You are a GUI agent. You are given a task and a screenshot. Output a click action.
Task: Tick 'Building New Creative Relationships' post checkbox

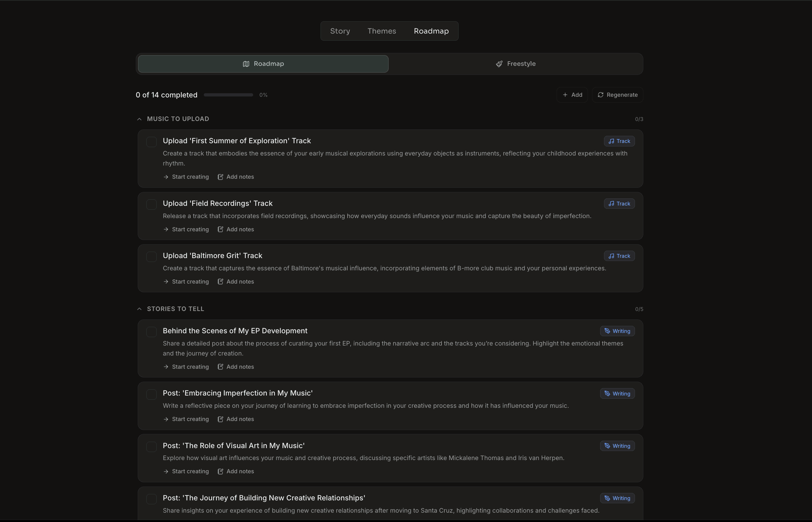coord(152,499)
